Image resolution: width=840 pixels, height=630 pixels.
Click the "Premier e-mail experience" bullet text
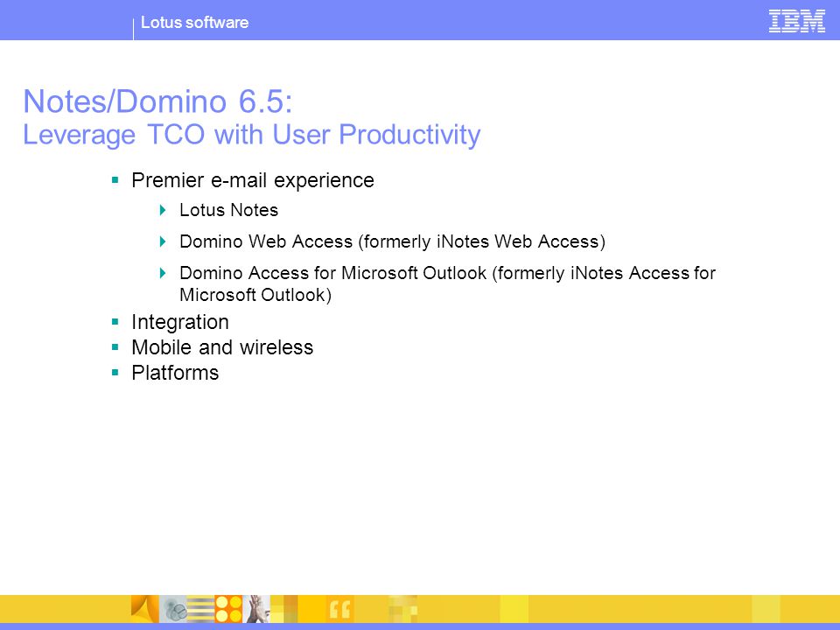(253, 180)
